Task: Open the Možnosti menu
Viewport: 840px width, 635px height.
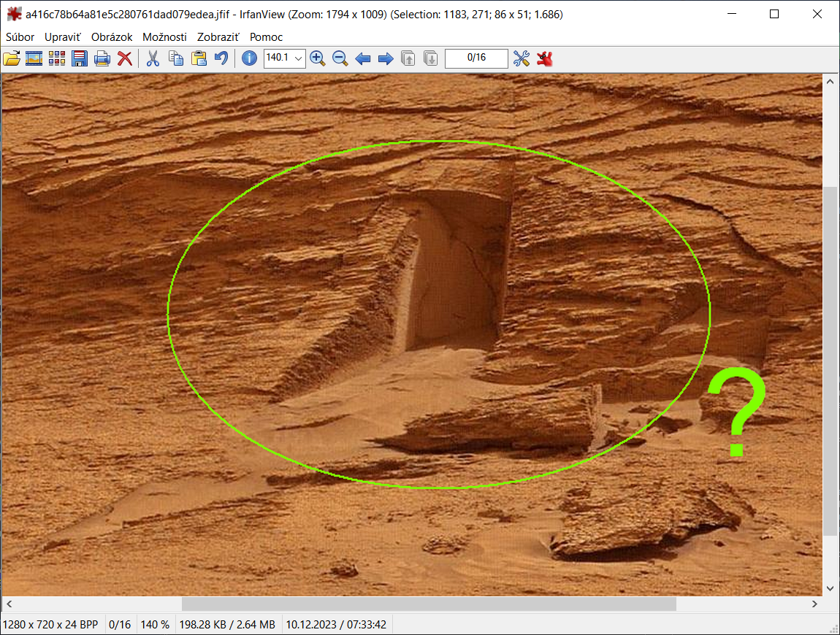Action: [164, 36]
